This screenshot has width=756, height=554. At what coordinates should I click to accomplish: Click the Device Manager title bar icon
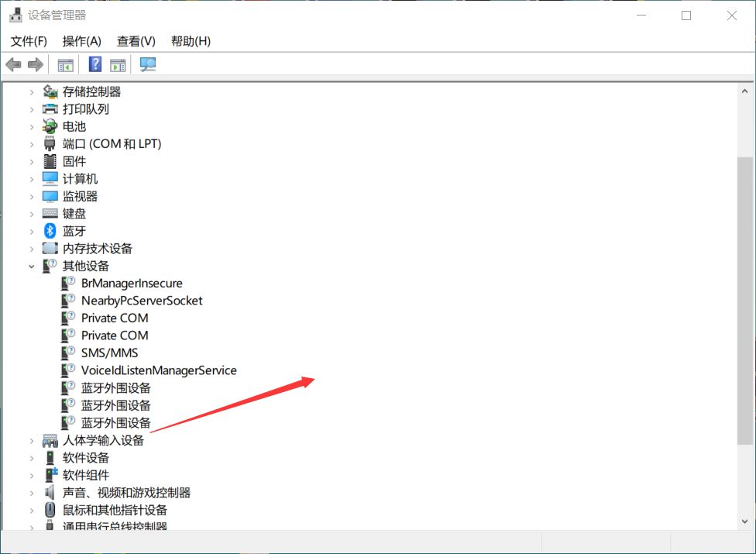(15, 15)
